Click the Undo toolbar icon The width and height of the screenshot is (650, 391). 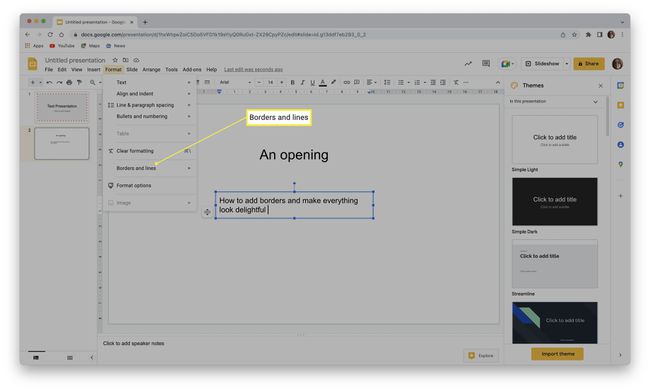pyautogui.click(x=49, y=83)
